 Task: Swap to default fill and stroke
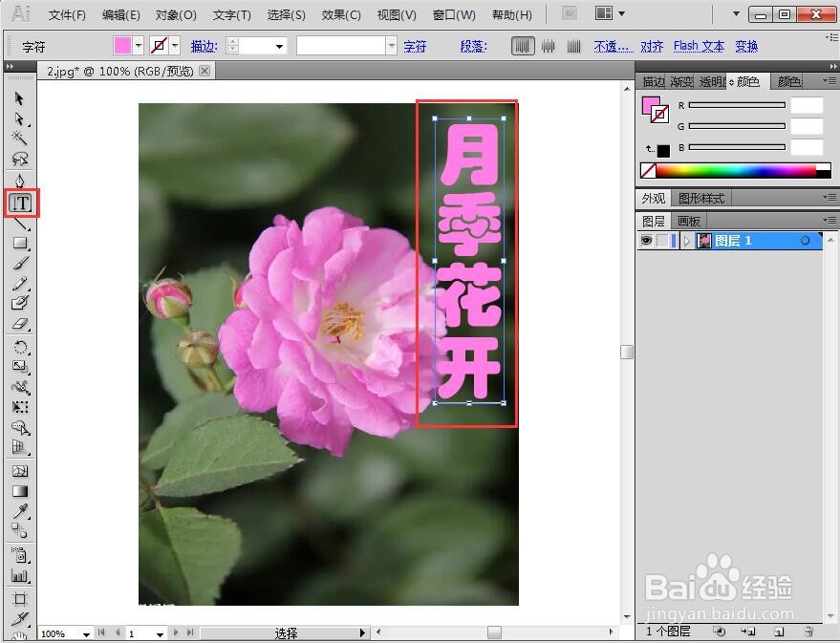(x=649, y=149)
